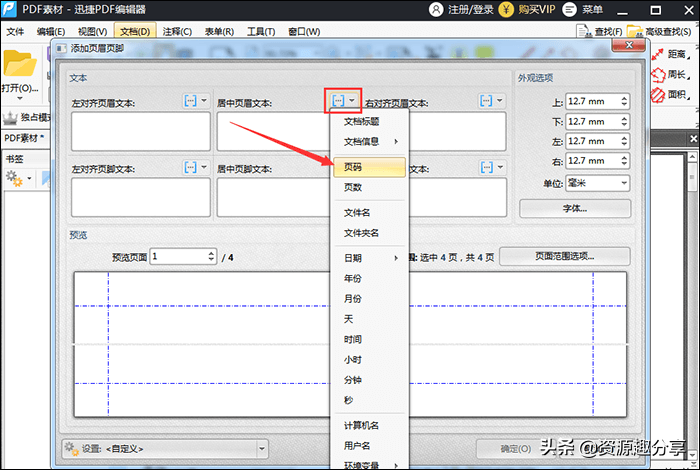
Task: Open the 文件 menu
Action: pyautogui.click(x=15, y=32)
